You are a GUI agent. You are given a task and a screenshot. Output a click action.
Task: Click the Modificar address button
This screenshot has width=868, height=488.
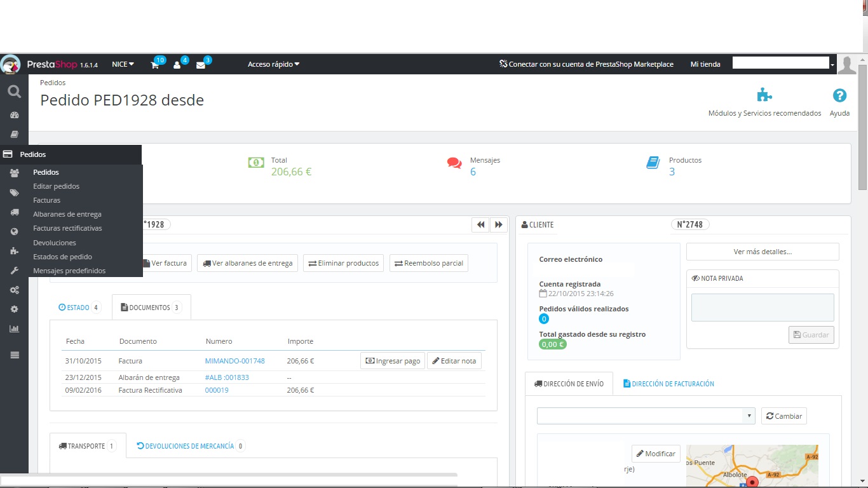pyautogui.click(x=656, y=454)
